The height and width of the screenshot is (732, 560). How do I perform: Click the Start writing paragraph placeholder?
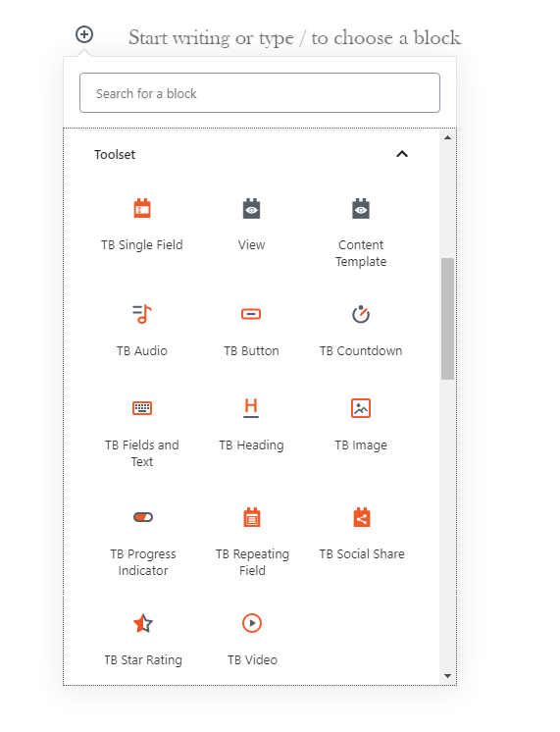(294, 38)
